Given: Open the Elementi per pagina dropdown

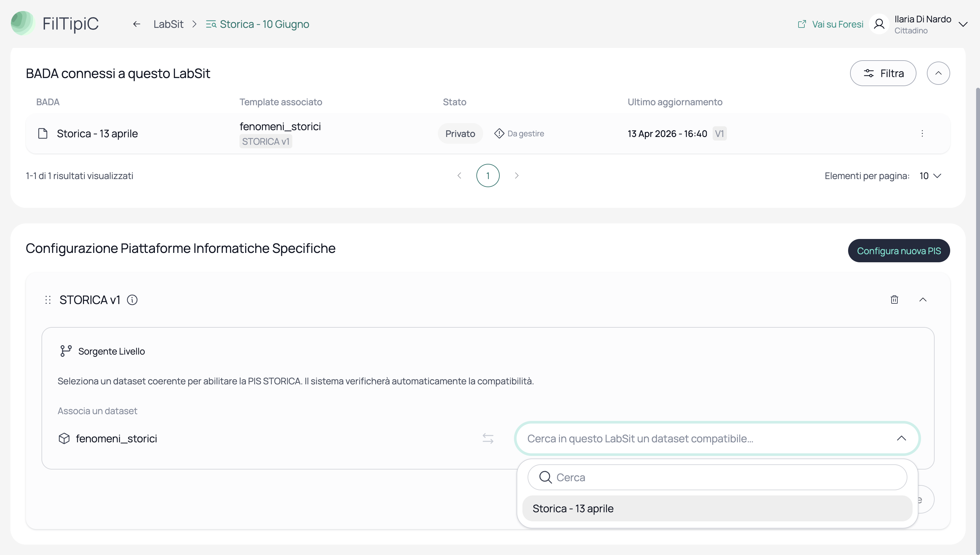Looking at the screenshot, I should click(930, 176).
